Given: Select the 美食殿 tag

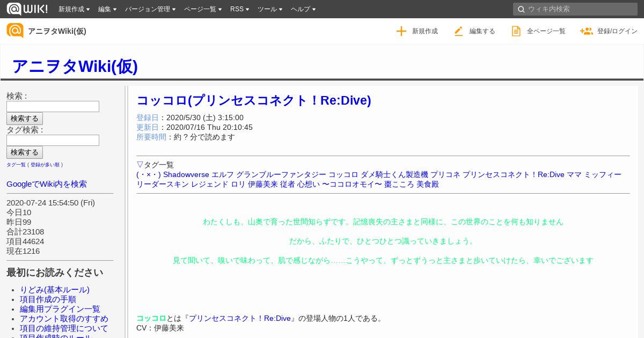Looking at the screenshot, I should (x=428, y=184).
